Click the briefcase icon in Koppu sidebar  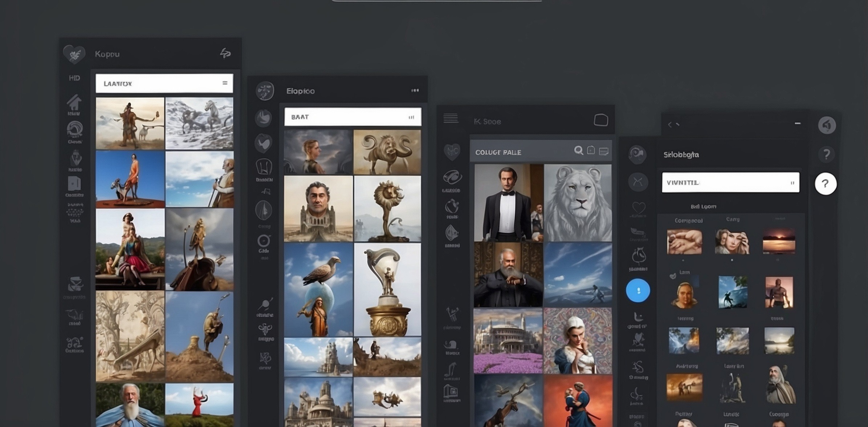[76, 284]
